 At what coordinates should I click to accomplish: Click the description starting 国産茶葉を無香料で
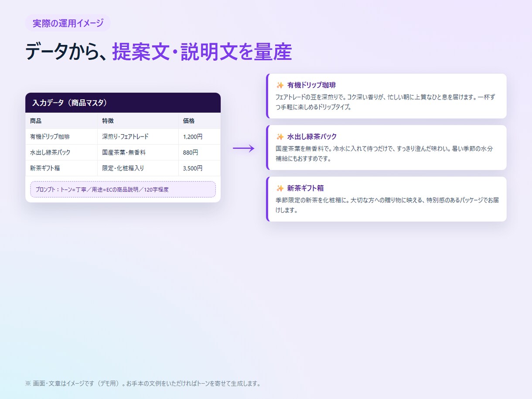[x=384, y=153]
